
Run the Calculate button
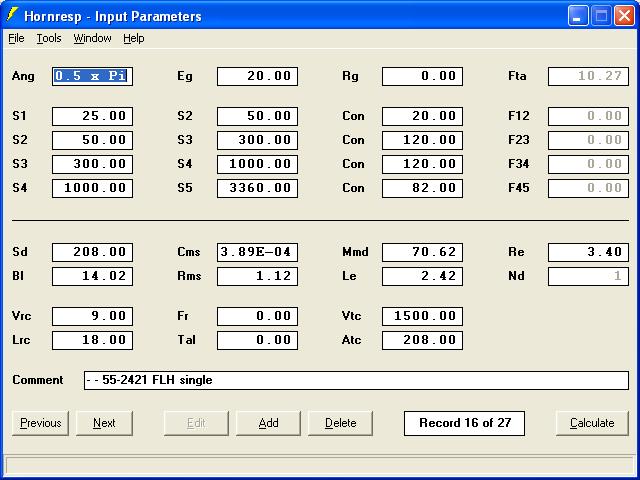(x=592, y=423)
